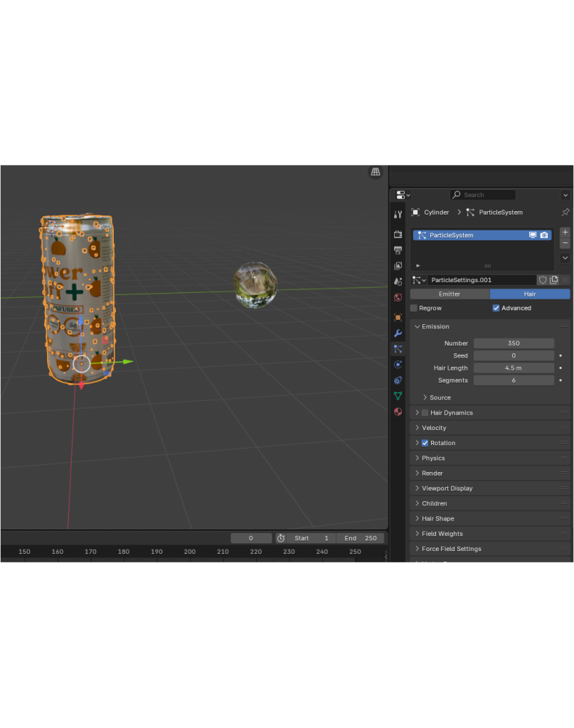Click the Hair Length value field
Image resolution: width=574 pixels, height=728 pixels.
[x=514, y=368]
